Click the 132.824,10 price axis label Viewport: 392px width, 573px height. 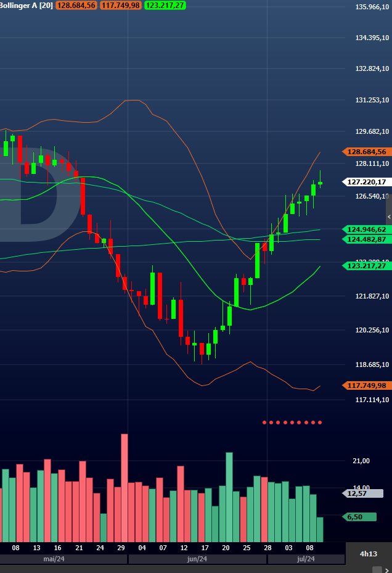372,68
